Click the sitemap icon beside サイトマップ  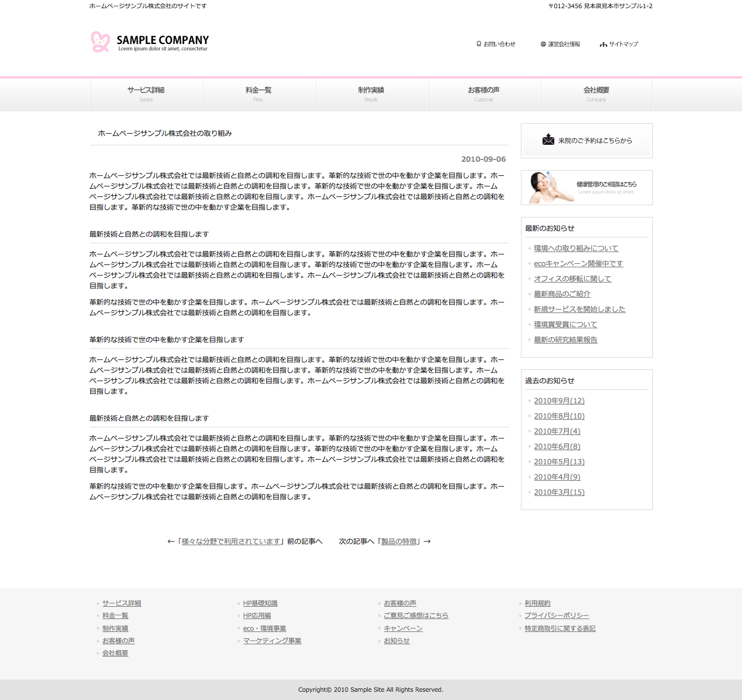603,45
